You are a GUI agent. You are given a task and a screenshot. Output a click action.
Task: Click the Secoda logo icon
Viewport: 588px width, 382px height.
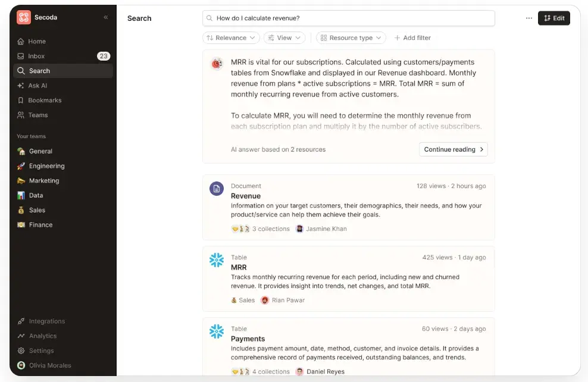(24, 18)
